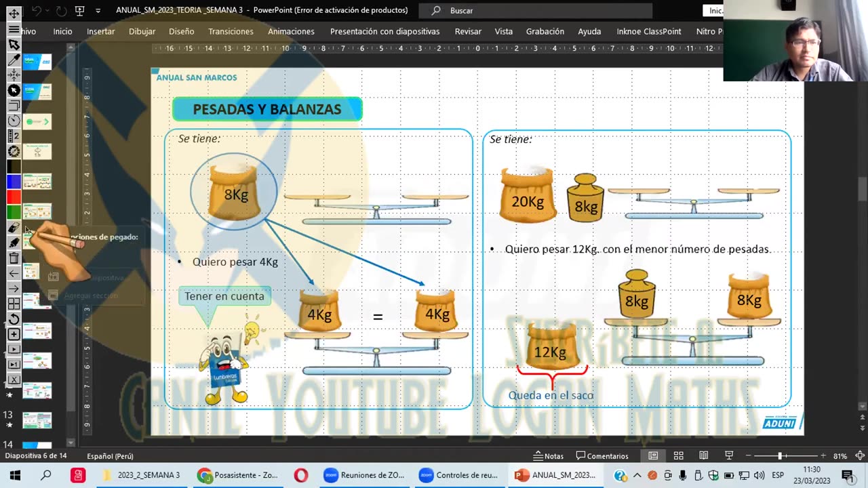Fit slide to current window icon
The width and height of the screenshot is (868, 488).
[x=860, y=455]
